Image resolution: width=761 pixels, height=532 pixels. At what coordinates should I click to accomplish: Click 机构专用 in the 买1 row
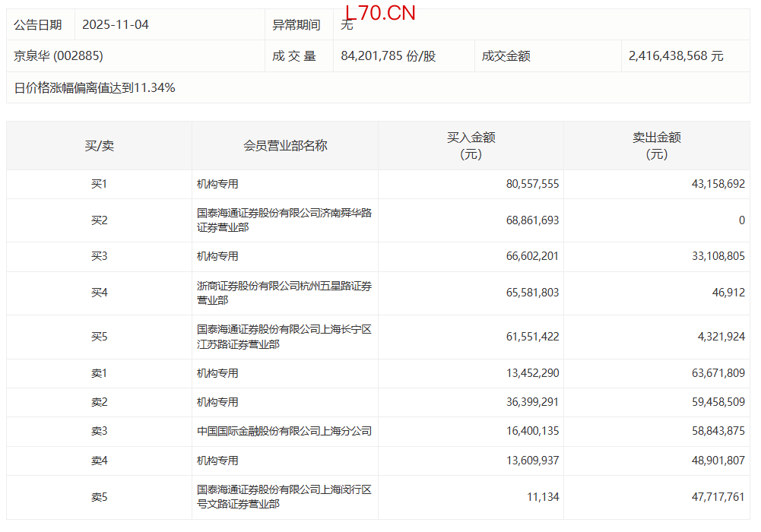[x=217, y=184]
